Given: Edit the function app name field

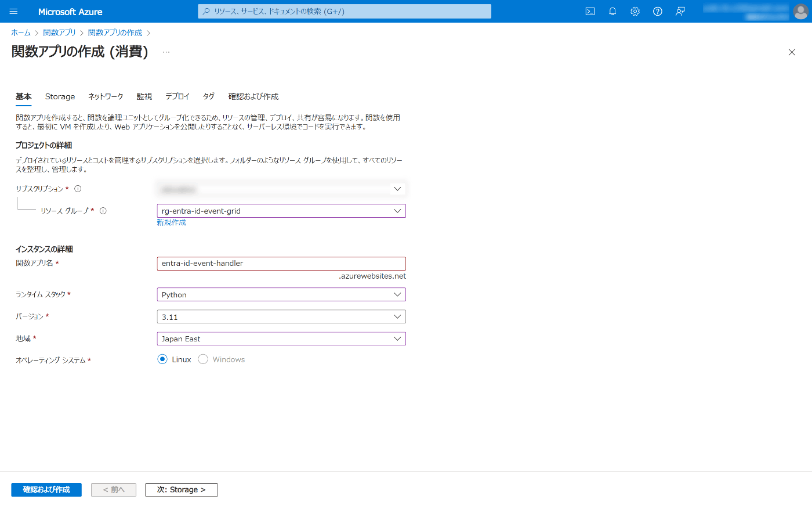Looking at the screenshot, I should pos(281,264).
